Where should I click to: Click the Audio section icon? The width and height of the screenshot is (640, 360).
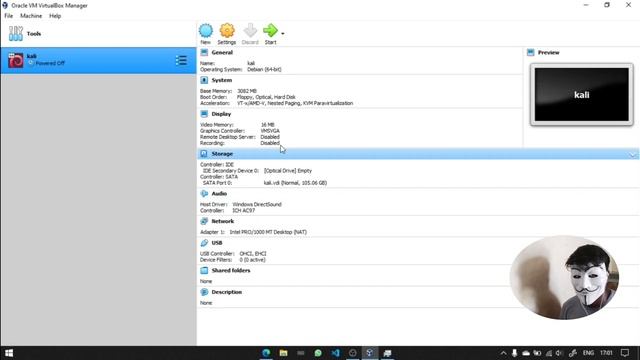pos(204,193)
